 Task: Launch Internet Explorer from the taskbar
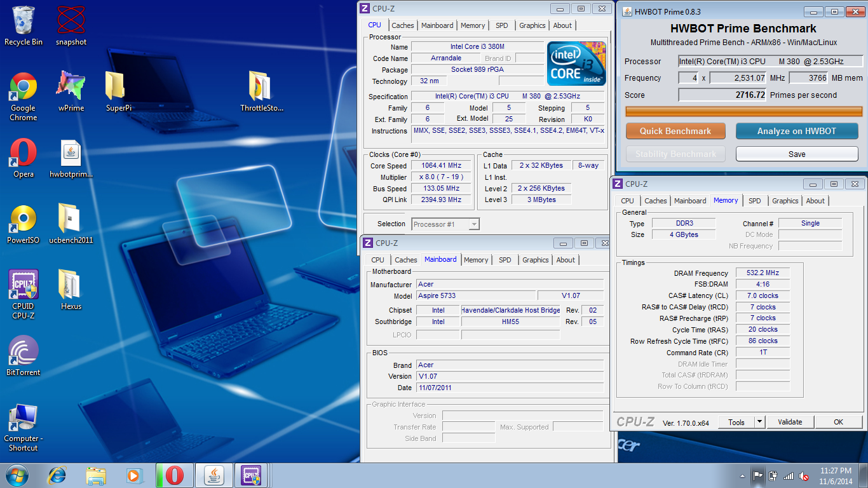click(x=57, y=475)
